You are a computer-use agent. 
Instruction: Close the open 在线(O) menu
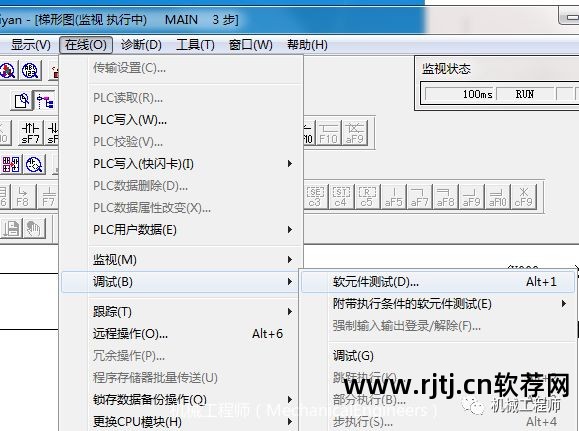click(86, 45)
